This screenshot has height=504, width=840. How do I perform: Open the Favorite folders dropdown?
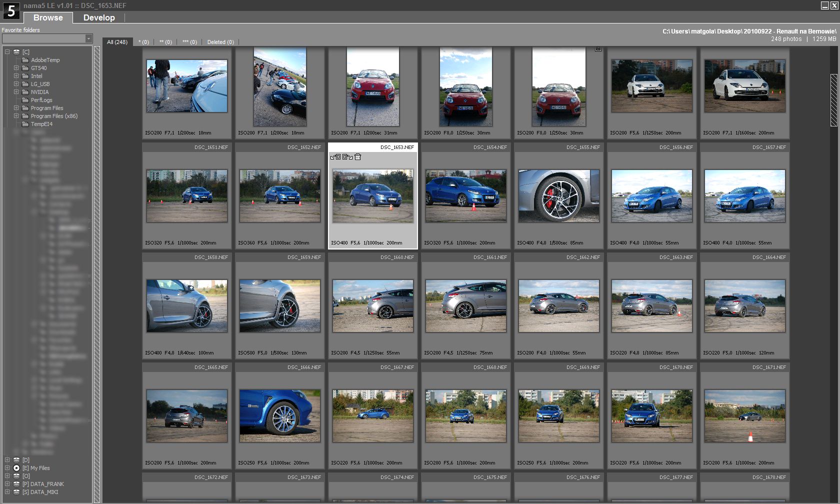pos(88,38)
